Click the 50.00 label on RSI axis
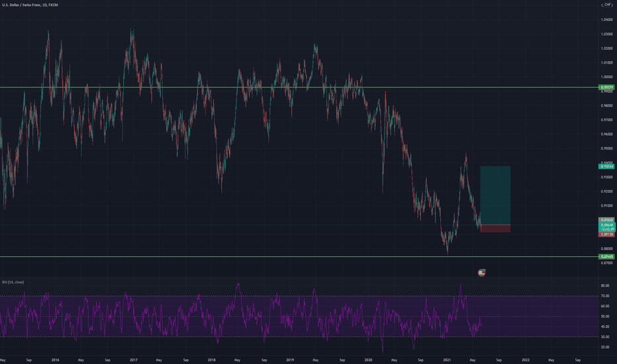 [x=605, y=316]
